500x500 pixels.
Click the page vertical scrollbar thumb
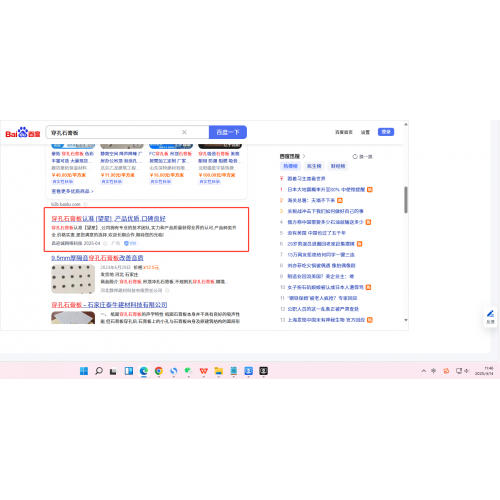(406, 200)
